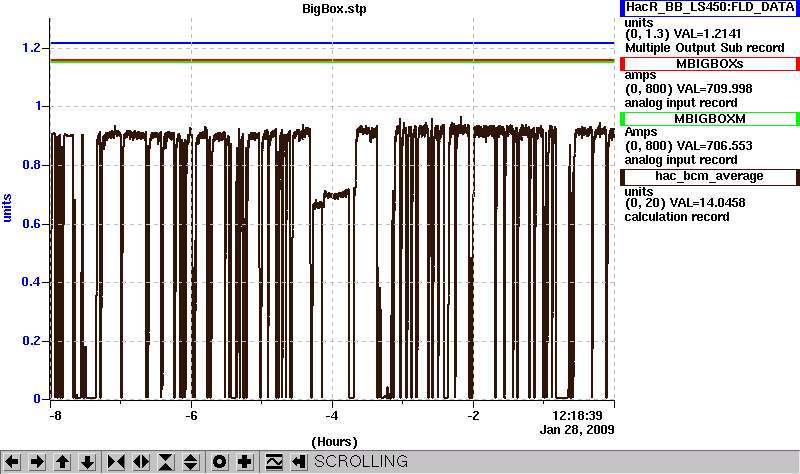Image resolution: width=800 pixels, height=474 pixels.
Task: Click the waveform graph icon button
Action: (274, 462)
